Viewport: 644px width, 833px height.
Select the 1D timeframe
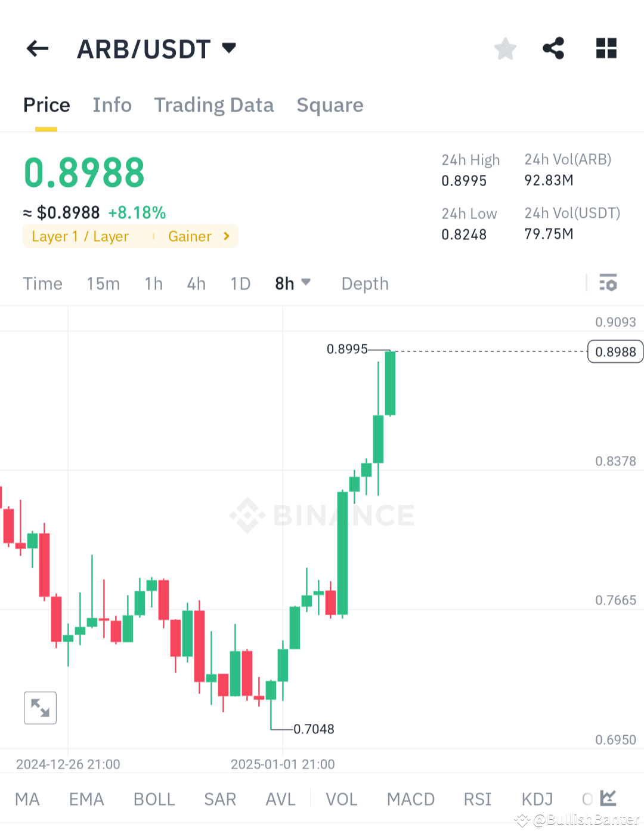click(240, 283)
